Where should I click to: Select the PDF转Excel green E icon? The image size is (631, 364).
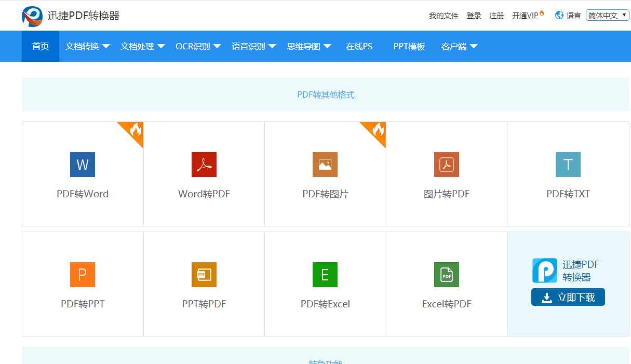325,275
